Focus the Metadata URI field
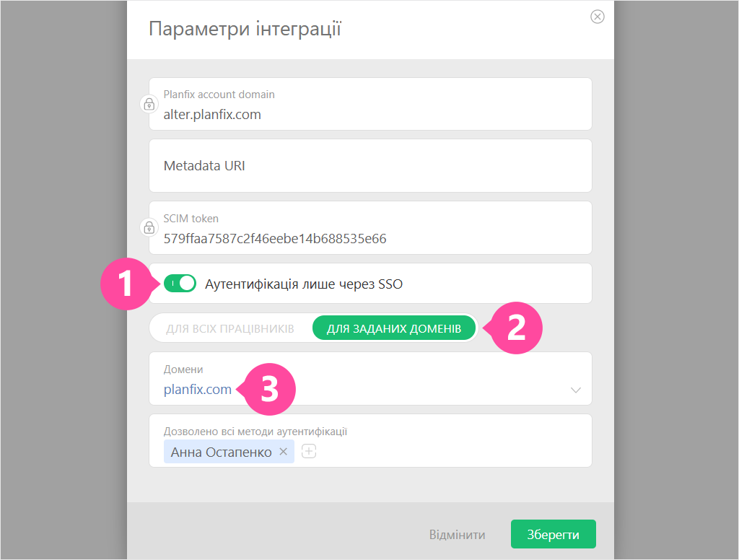The height and width of the screenshot is (560, 739). click(x=370, y=166)
